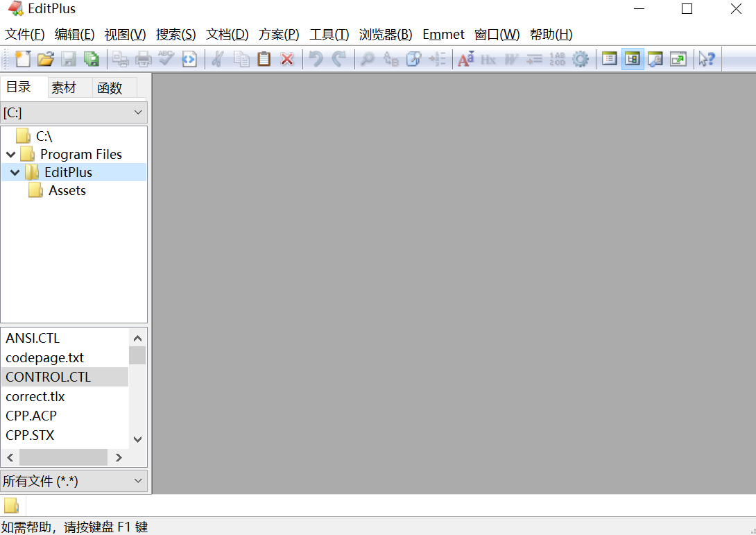The image size is (756, 535).
Task: Open the 文档(D) menu
Action: pos(227,34)
